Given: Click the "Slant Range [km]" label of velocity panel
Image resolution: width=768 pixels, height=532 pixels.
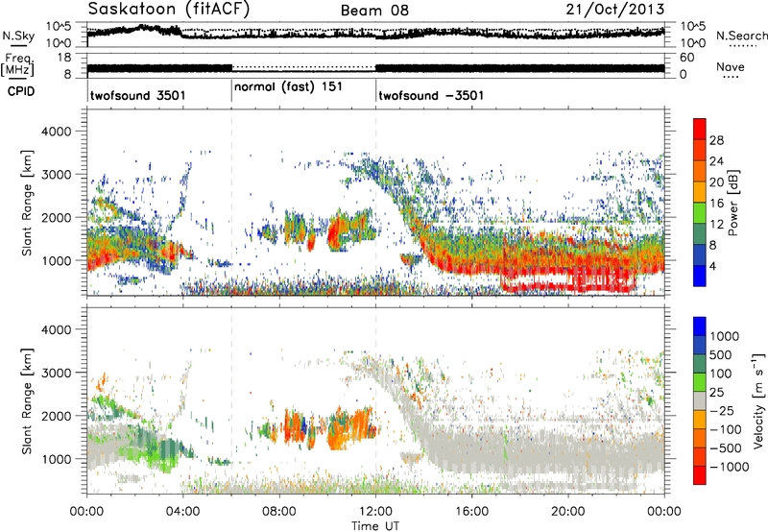Looking at the screenshot, I should click(x=27, y=400).
